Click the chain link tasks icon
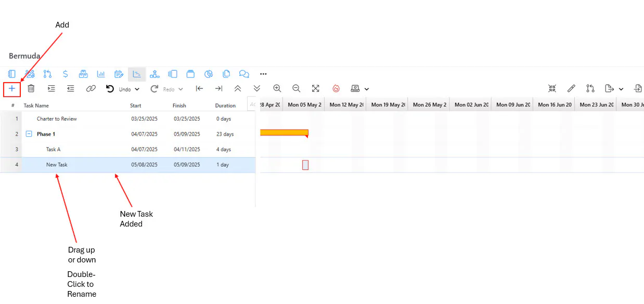Viewport: 644px width, 304px height. click(91, 89)
